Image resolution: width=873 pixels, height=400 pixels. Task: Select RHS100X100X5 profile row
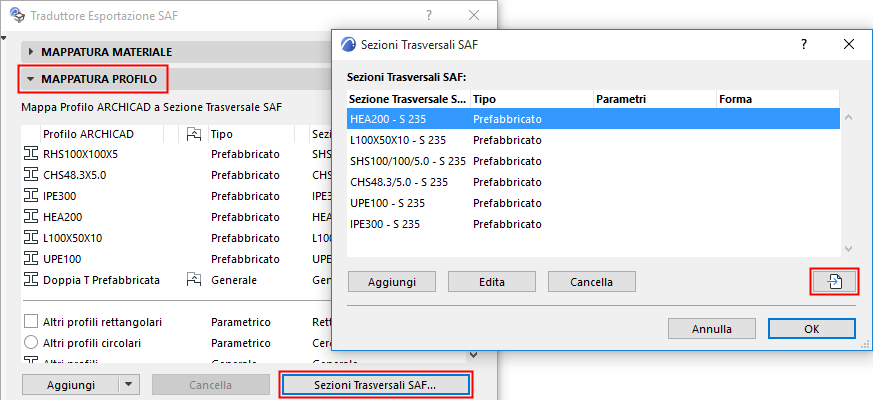[177, 154]
